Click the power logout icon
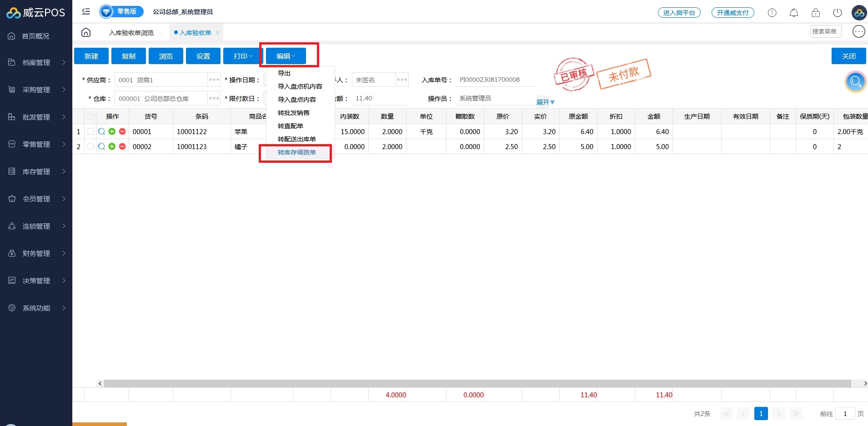868x426 pixels. tap(837, 13)
